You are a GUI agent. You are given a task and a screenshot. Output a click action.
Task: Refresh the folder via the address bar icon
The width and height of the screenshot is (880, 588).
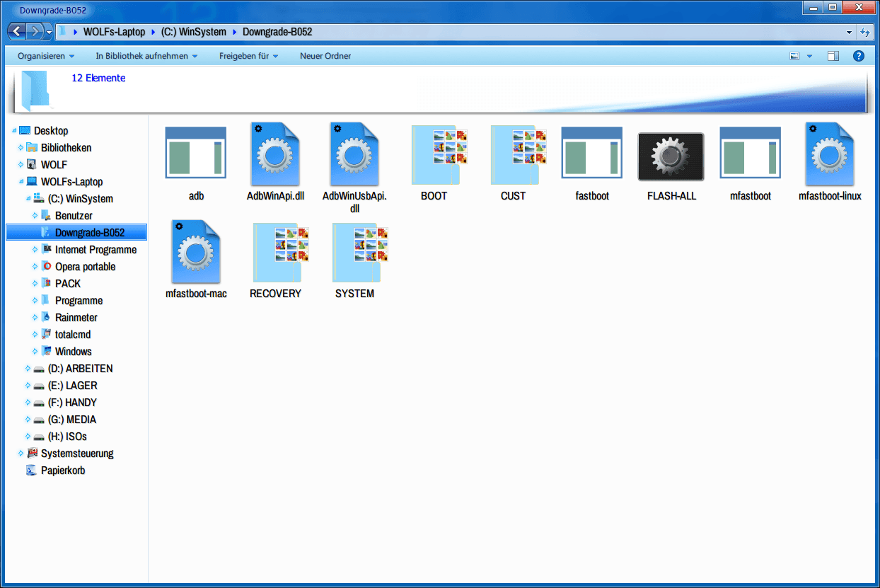pos(864,32)
